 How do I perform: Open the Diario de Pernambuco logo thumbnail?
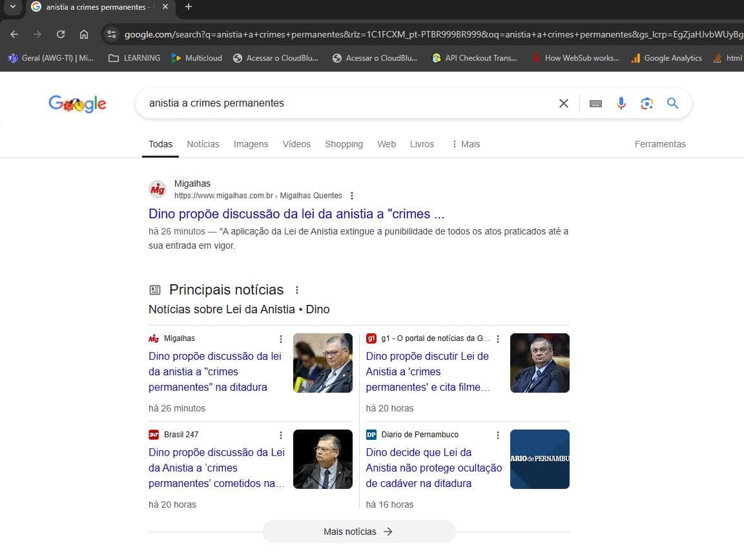[540, 459]
